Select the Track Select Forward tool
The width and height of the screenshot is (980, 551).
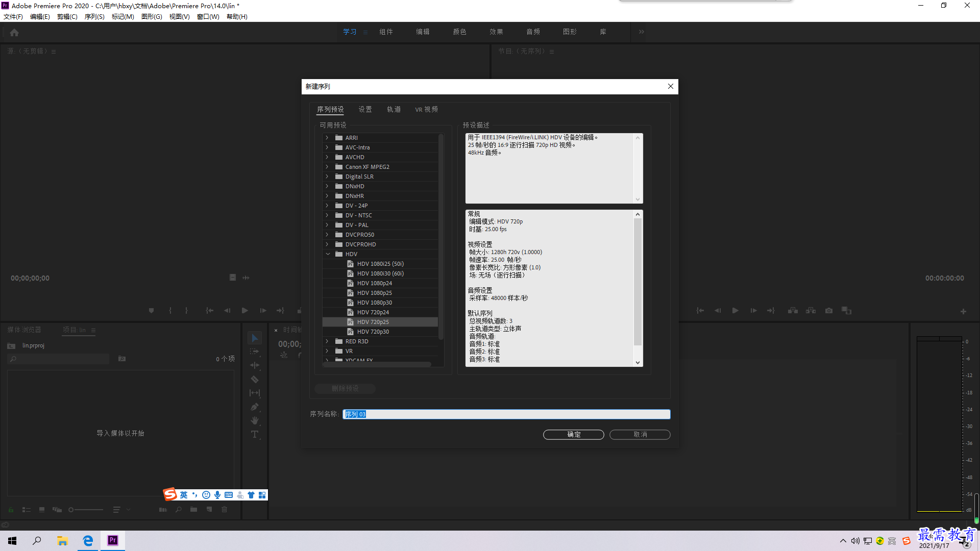point(255,352)
